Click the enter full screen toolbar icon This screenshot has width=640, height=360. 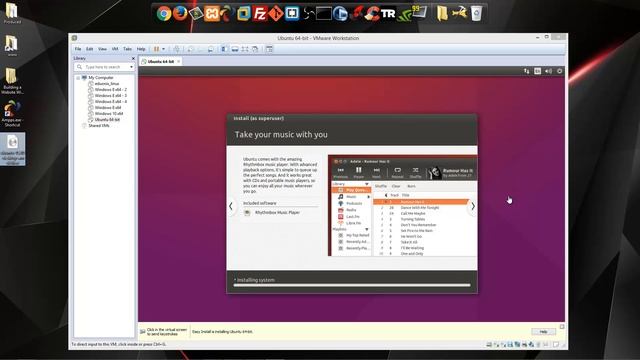click(x=245, y=49)
